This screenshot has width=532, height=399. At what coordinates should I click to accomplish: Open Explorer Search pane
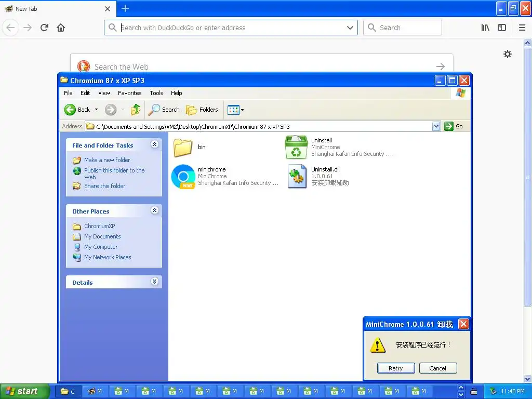(164, 110)
